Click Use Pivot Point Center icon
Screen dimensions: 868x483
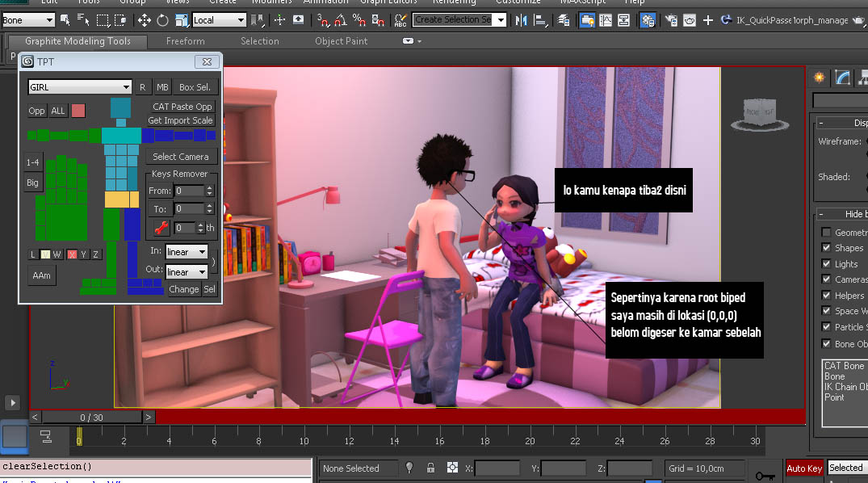258,20
